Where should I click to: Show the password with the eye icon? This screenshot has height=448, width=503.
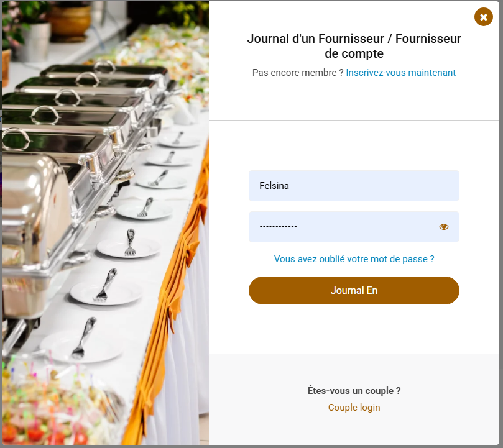(444, 227)
